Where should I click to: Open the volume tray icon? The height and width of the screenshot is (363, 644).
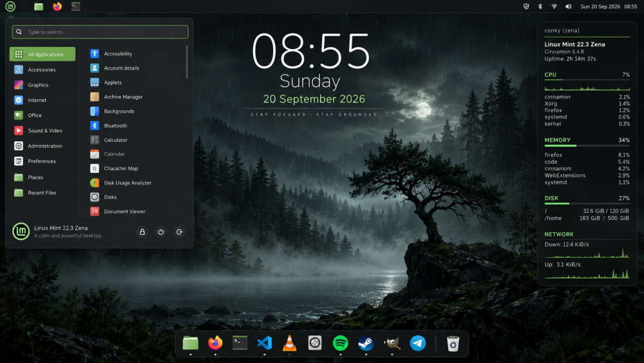pos(568,6)
